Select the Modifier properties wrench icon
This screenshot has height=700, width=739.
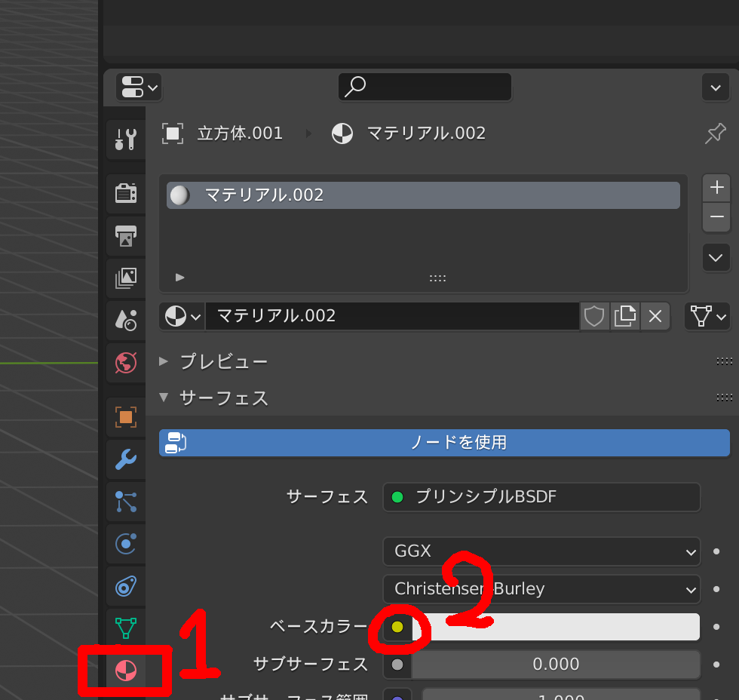pyautogui.click(x=125, y=459)
